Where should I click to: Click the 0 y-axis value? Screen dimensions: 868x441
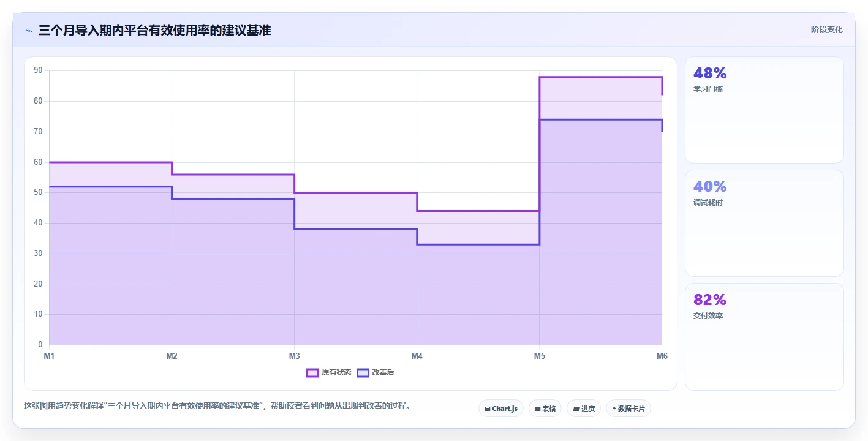[40, 345]
